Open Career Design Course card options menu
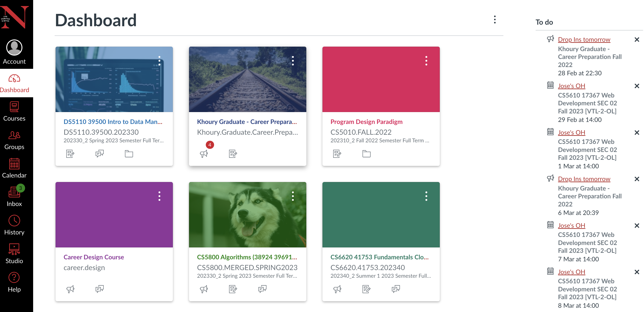The height and width of the screenshot is (312, 644). click(x=159, y=196)
